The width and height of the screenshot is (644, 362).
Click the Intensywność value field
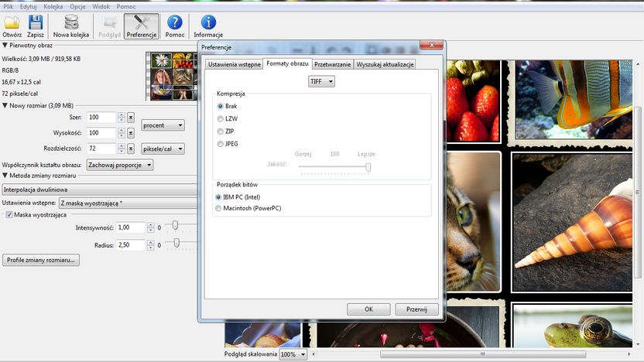(x=131, y=227)
